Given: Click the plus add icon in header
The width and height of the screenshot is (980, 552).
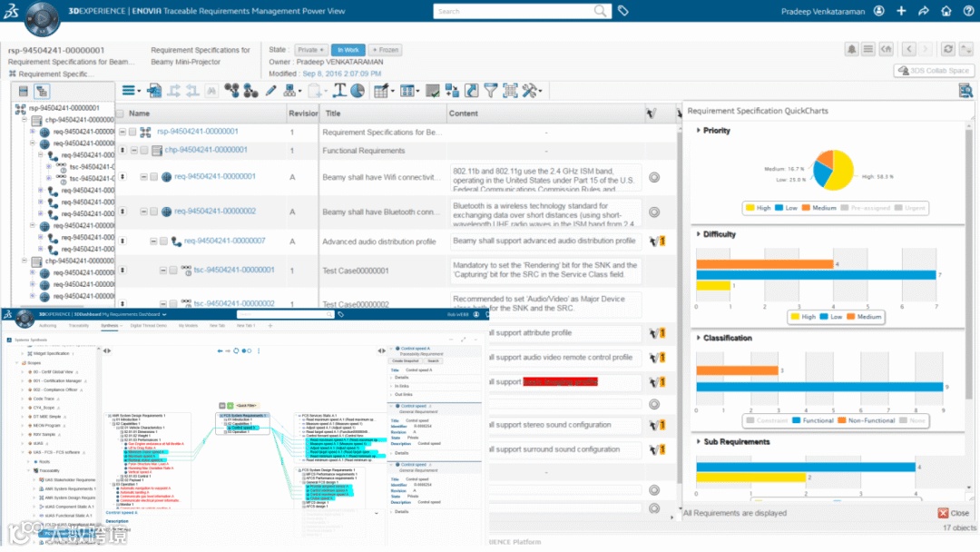Looking at the screenshot, I should click(901, 11).
